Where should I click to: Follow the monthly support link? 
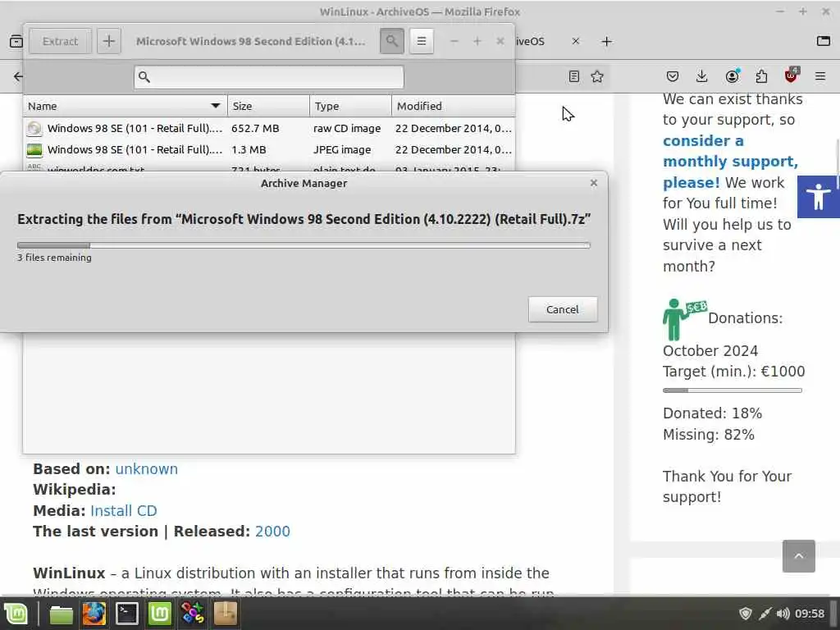click(x=730, y=162)
